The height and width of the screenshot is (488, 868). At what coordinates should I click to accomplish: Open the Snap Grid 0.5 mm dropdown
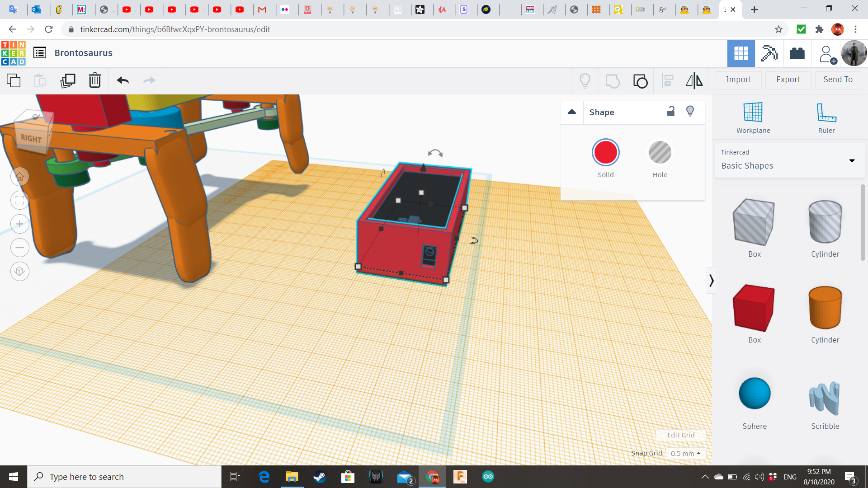click(x=685, y=453)
